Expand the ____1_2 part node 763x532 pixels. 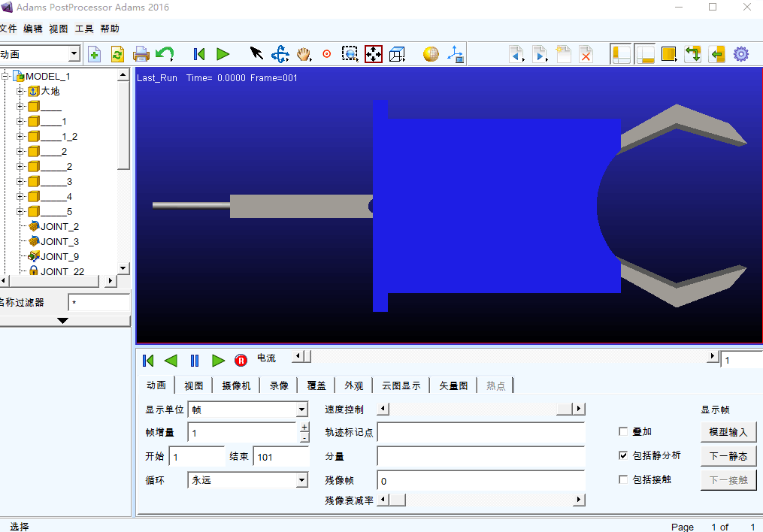[x=20, y=136]
